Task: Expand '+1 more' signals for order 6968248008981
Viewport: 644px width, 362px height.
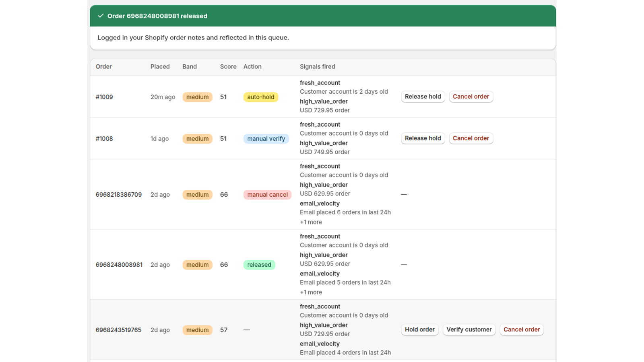Action: [x=311, y=292]
